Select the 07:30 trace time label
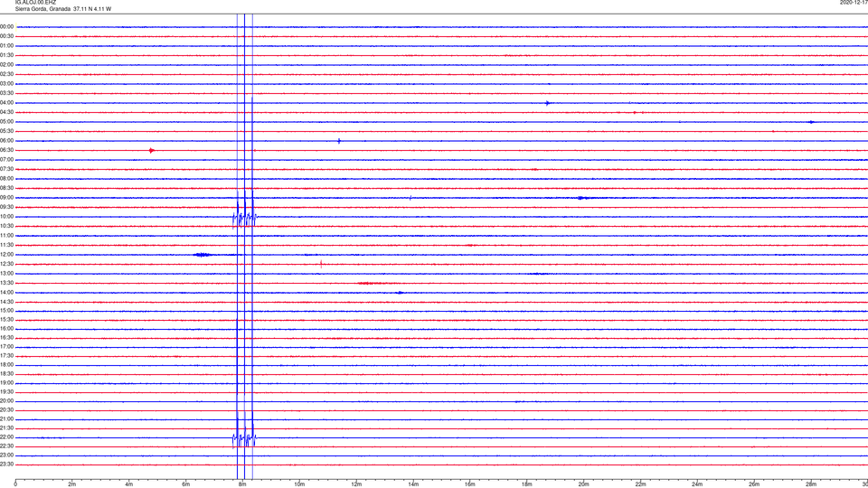Screen dimensions: 868x488 [x=6, y=169]
